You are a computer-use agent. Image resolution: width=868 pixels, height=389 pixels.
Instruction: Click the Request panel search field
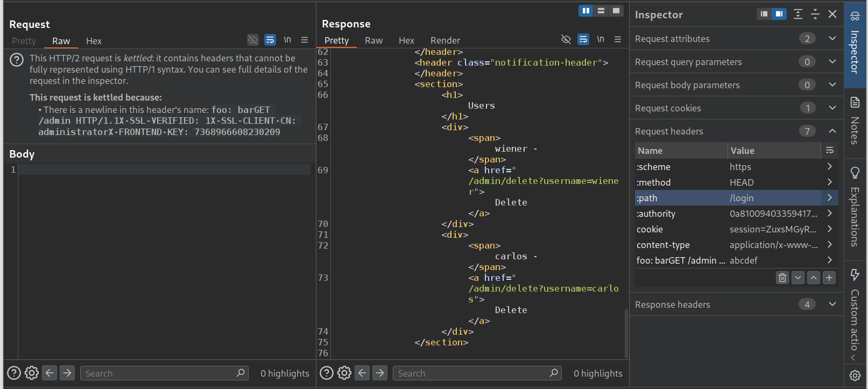tap(159, 373)
